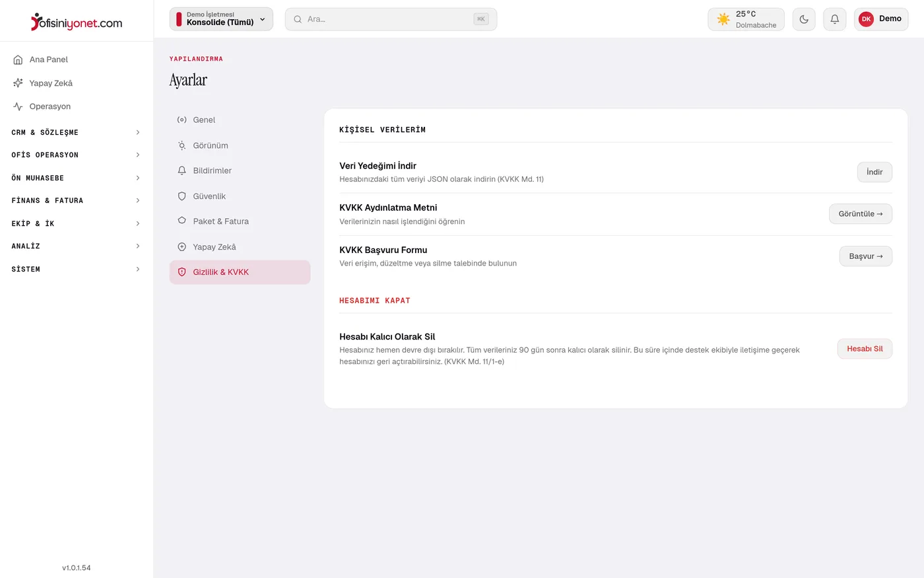924x578 pixels.
Task: Click the İndir backup button
Action: 874,172
